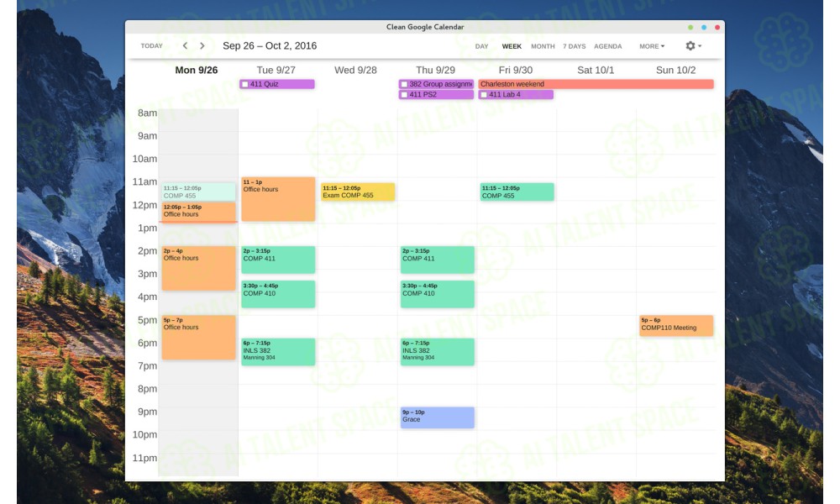Open Tuesday's 11 – 1p Office hours event
The height and width of the screenshot is (504, 840).
(x=278, y=199)
